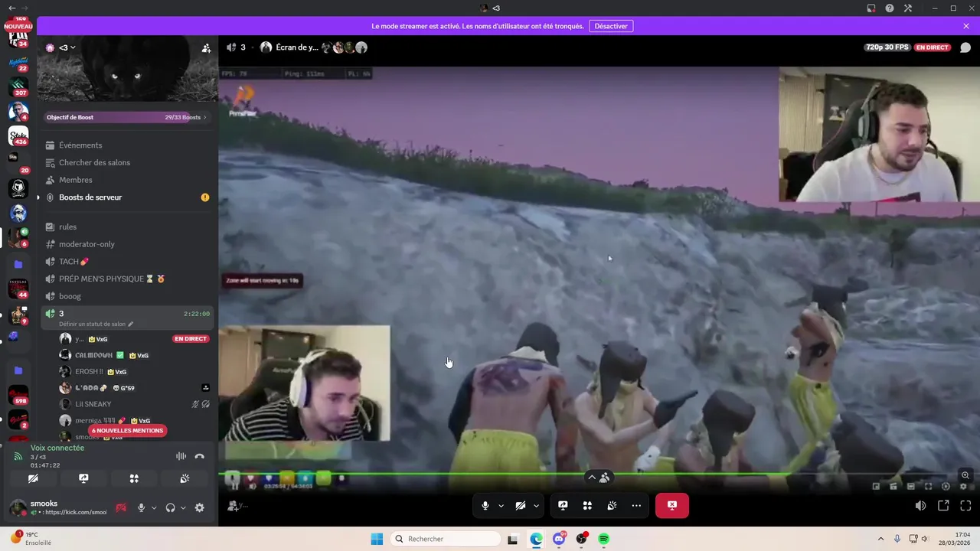The image size is (980, 551).
Task: Open the developer tools hammer icon
Action: coord(908,8)
